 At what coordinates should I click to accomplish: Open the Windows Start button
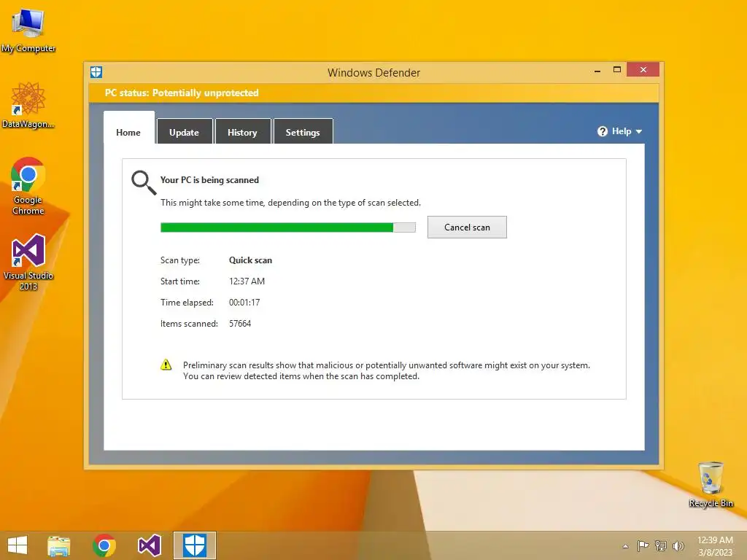coord(18,545)
